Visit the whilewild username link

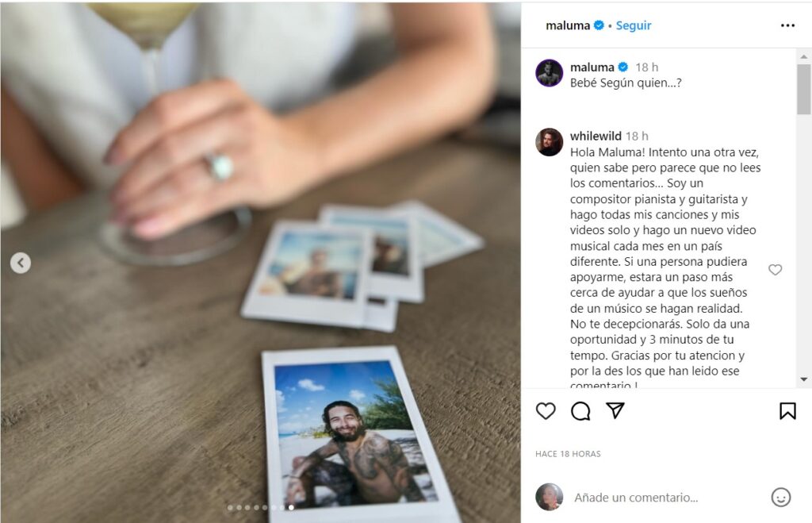596,136
